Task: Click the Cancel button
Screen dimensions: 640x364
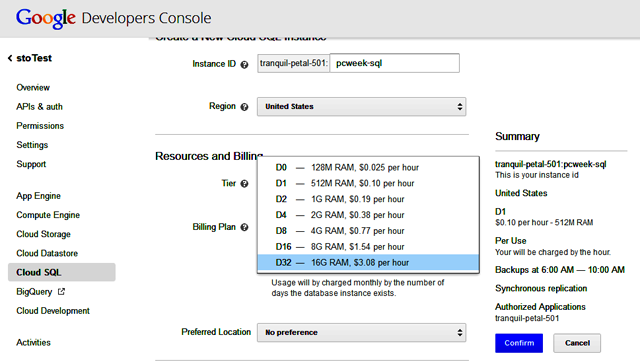Action: [577, 343]
